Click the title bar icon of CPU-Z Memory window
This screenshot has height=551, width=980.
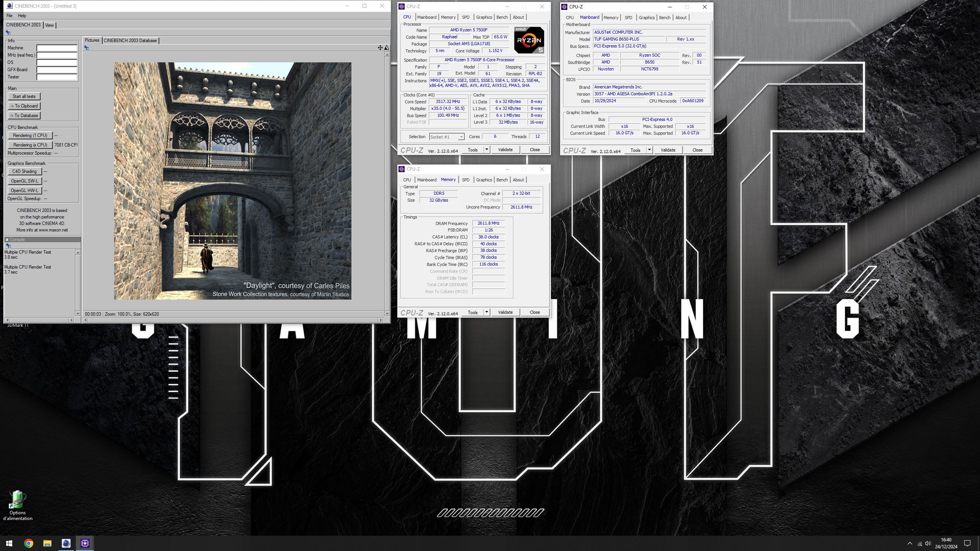402,169
